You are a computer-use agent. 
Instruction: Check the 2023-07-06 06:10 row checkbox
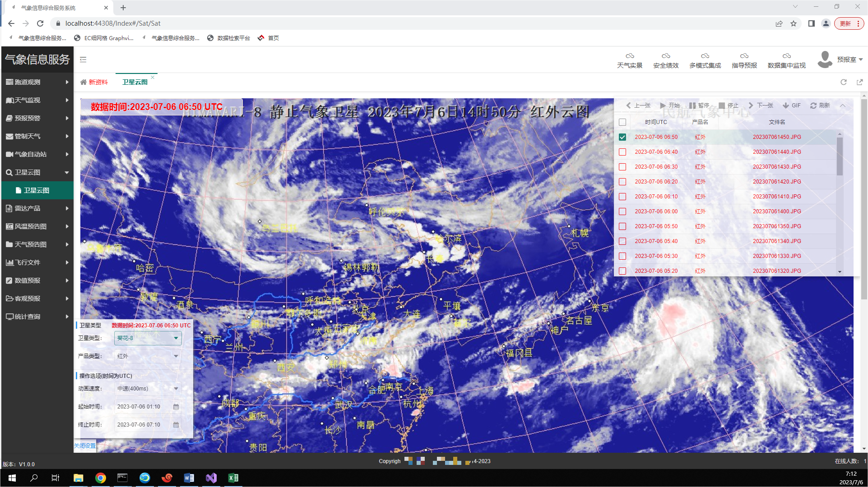tap(622, 197)
